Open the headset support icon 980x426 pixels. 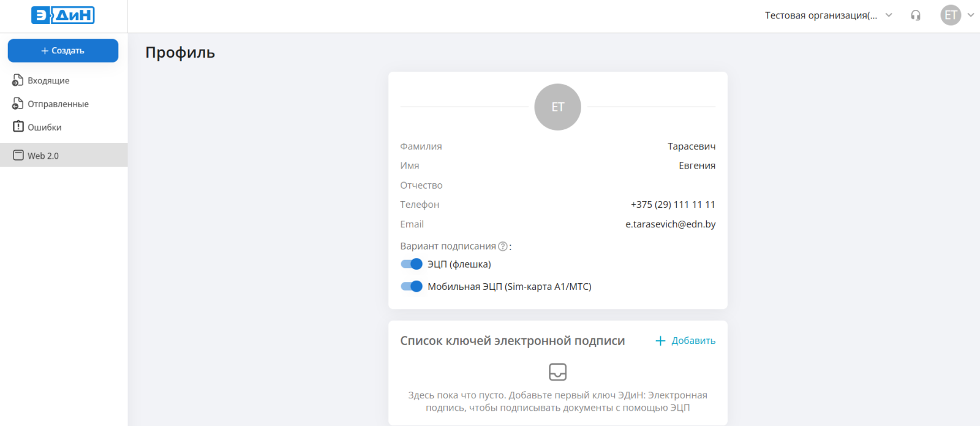click(x=915, y=15)
